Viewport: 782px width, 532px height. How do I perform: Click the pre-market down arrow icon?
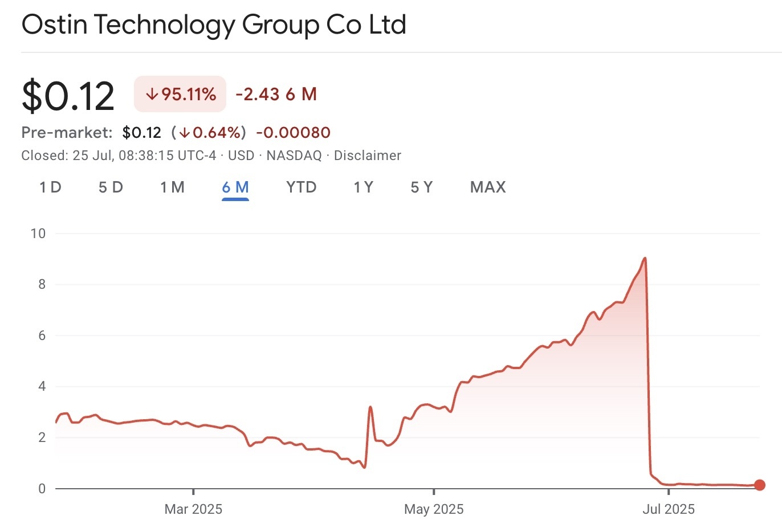185,133
